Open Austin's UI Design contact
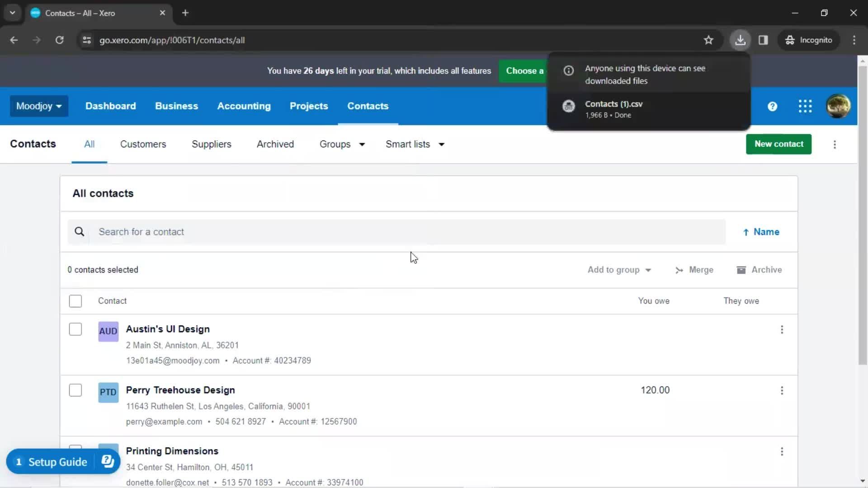This screenshot has width=868, height=488. pyautogui.click(x=168, y=329)
